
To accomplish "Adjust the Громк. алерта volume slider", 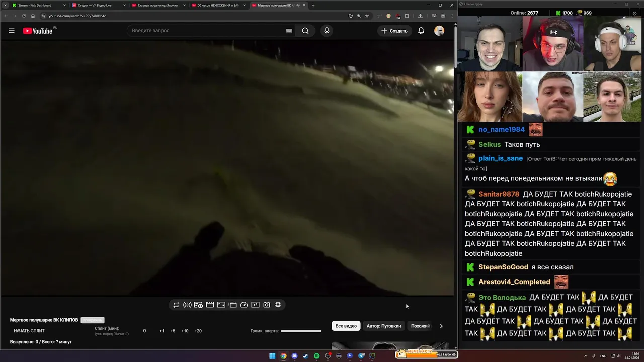I will (301, 331).
